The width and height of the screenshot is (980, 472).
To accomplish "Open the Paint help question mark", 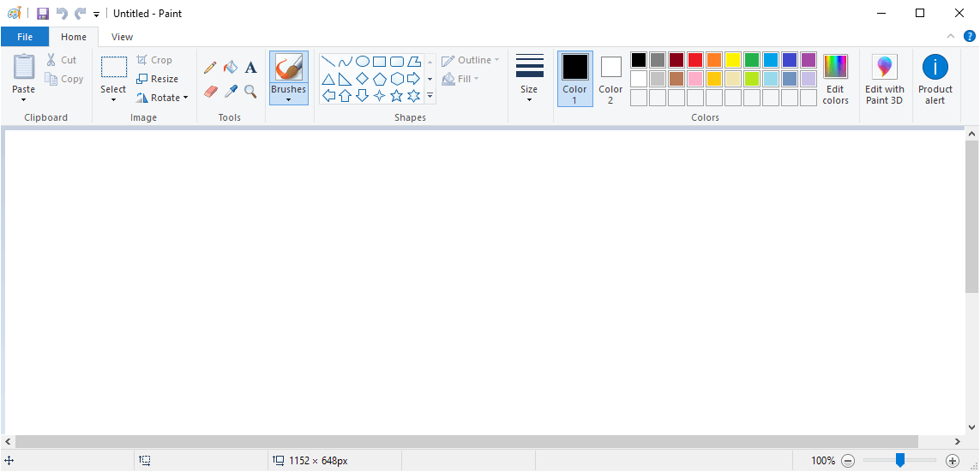I will click(x=970, y=36).
